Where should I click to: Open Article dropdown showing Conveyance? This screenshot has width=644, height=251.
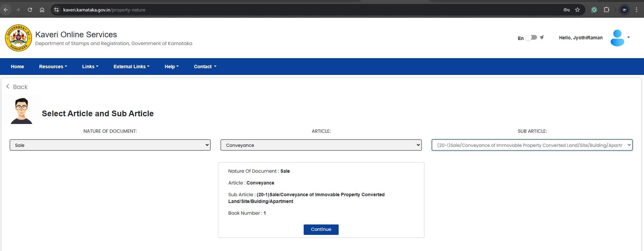(321, 145)
